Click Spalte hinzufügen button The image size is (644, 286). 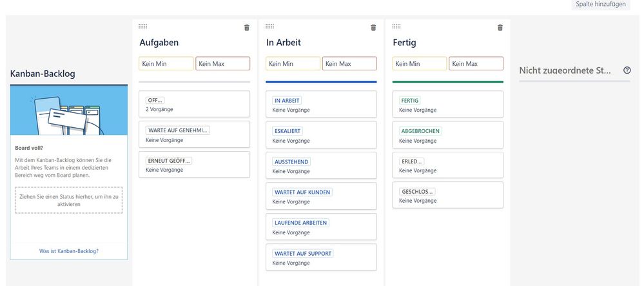(x=600, y=5)
